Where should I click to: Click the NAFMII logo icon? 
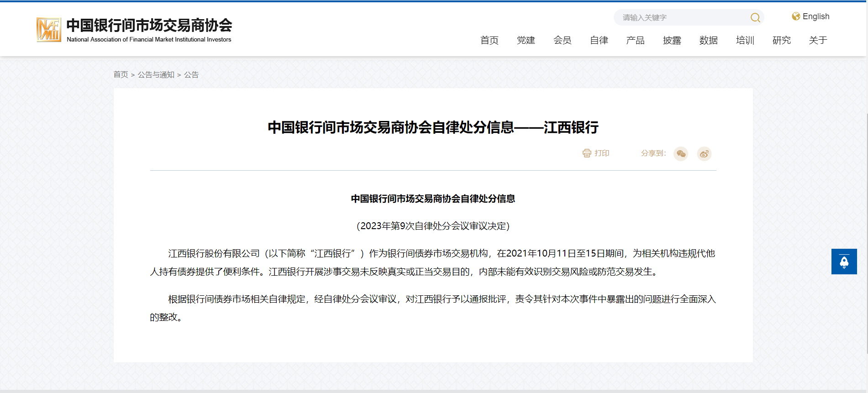coord(49,30)
